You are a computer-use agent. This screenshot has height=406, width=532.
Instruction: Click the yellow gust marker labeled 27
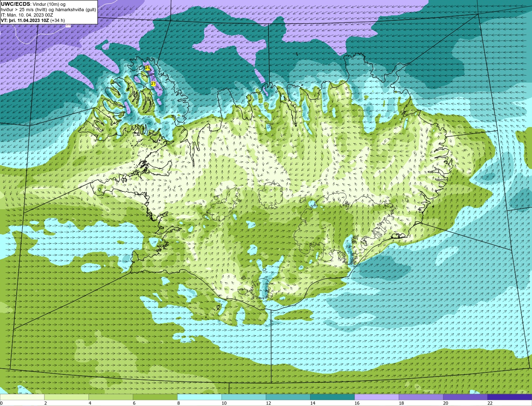pyautogui.click(x=153, y=84)
